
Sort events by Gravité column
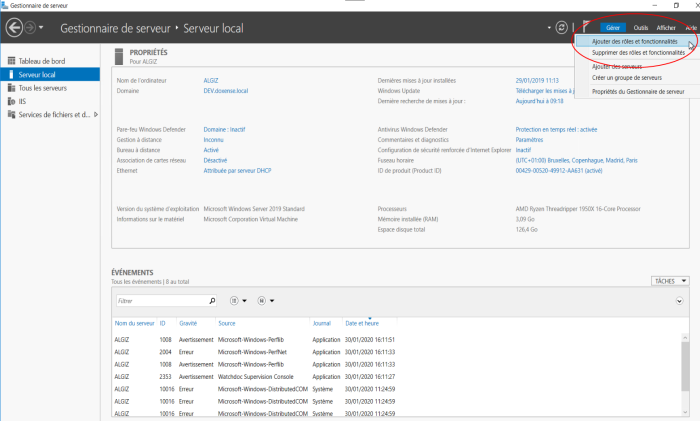coord(189,323)
